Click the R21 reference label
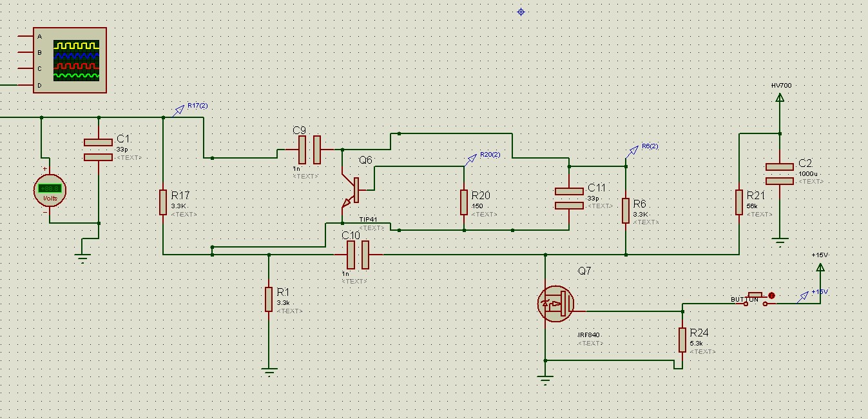 755,195
